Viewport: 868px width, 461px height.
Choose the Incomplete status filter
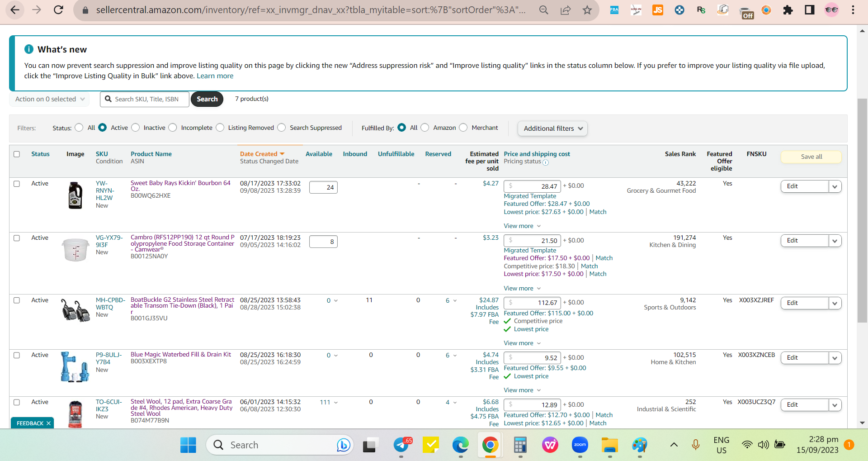173,128
